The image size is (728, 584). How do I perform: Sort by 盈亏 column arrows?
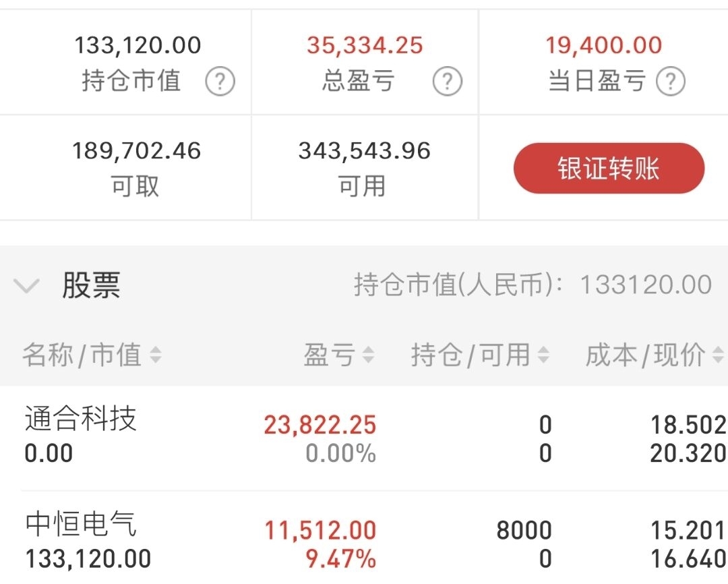click(x=368, y=355)
